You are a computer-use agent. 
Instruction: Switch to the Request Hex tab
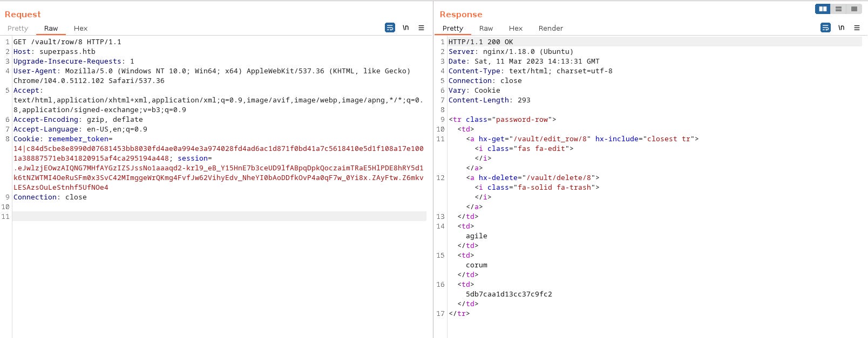pyautogui.click(x=80, y=29)
